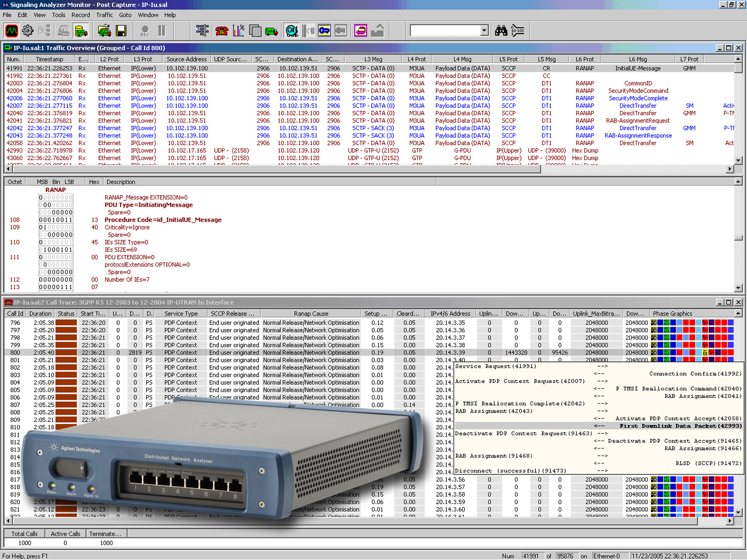The width and height of the screenshot is (747, 560).
Task: Open the Traffic menu
Action: pos(105,15)
